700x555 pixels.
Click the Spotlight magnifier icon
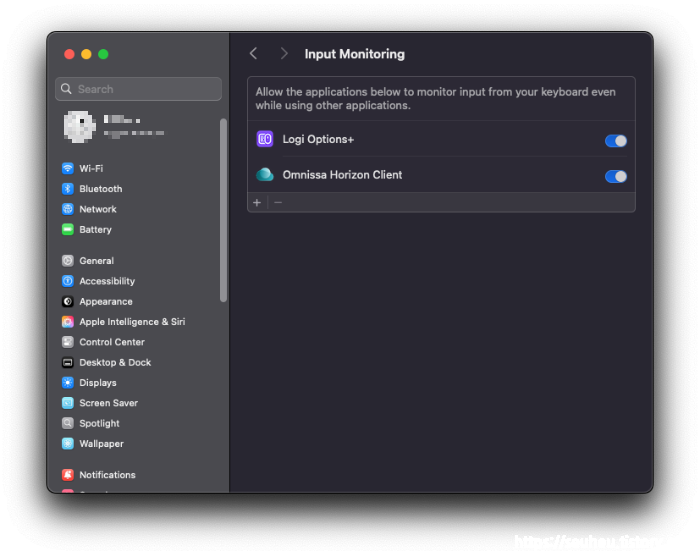tap(67, 423)
